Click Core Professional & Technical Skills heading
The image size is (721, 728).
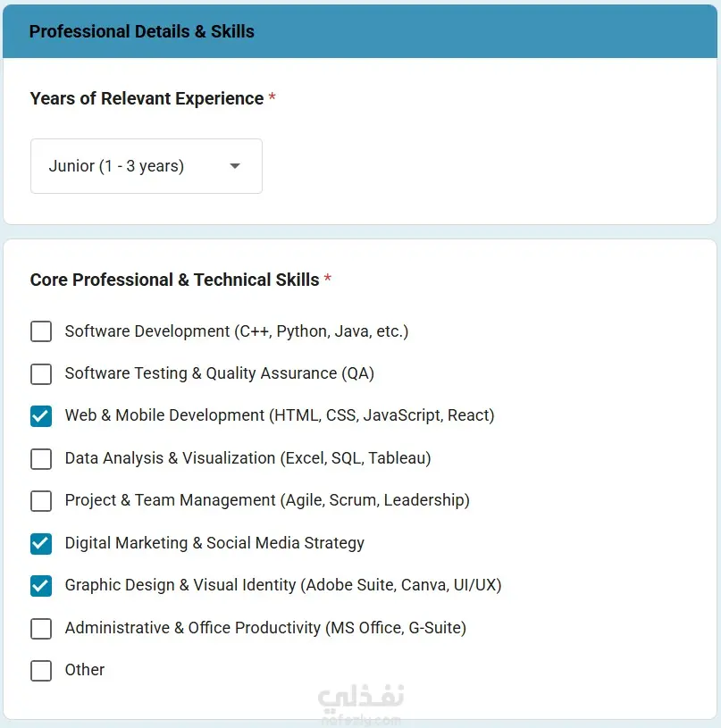[x=174, y=280]
